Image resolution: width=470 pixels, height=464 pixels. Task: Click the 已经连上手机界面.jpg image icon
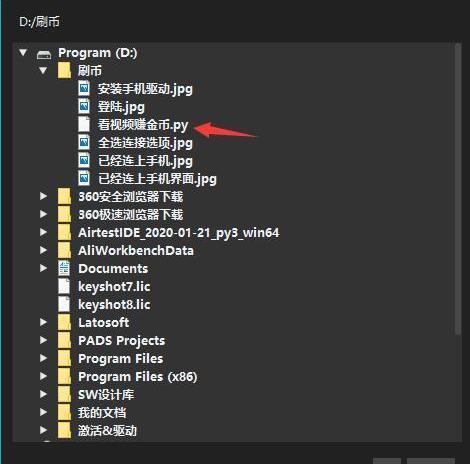(x=84, y=179)
